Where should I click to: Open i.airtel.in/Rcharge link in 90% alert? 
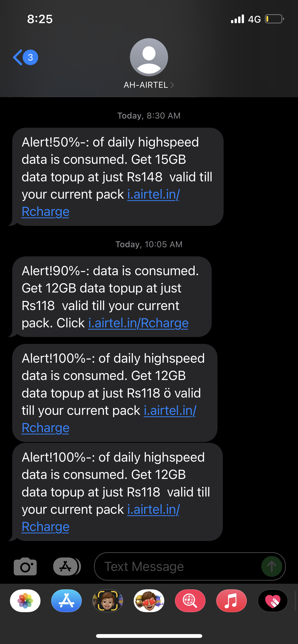coord(138,323)
